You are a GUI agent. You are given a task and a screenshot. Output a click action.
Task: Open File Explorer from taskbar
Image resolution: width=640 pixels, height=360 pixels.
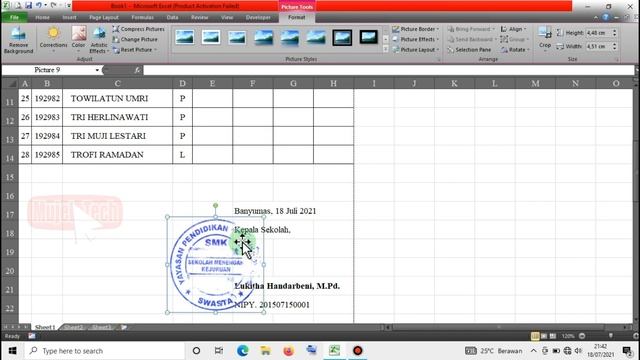click(265, 351)
